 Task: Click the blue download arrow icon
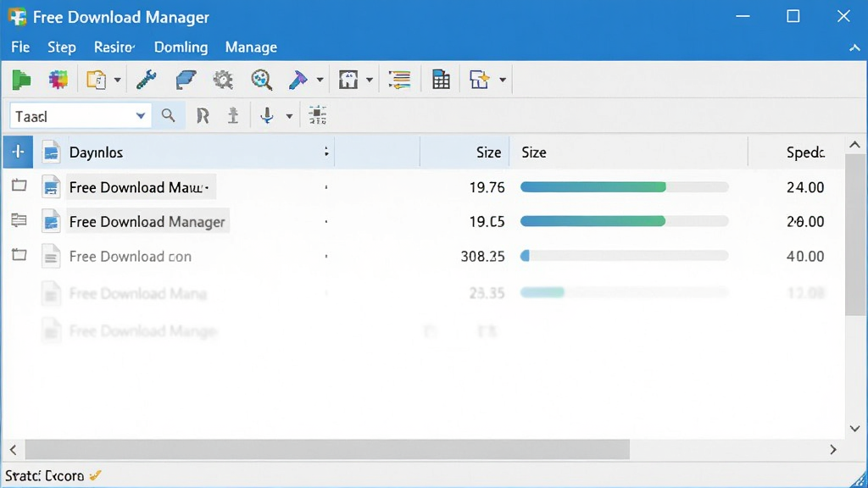click(x=267, y=115)
